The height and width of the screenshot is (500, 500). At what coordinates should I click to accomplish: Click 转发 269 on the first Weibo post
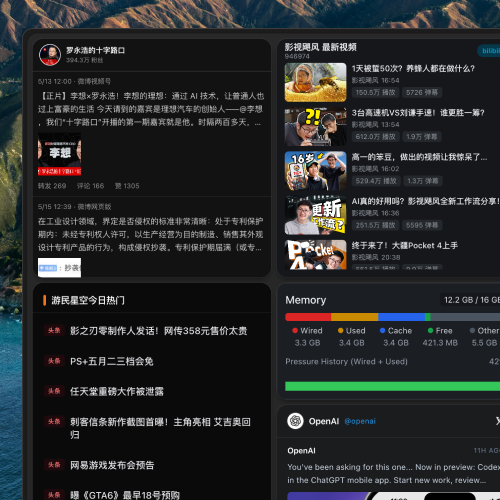[x=52, y=186]
